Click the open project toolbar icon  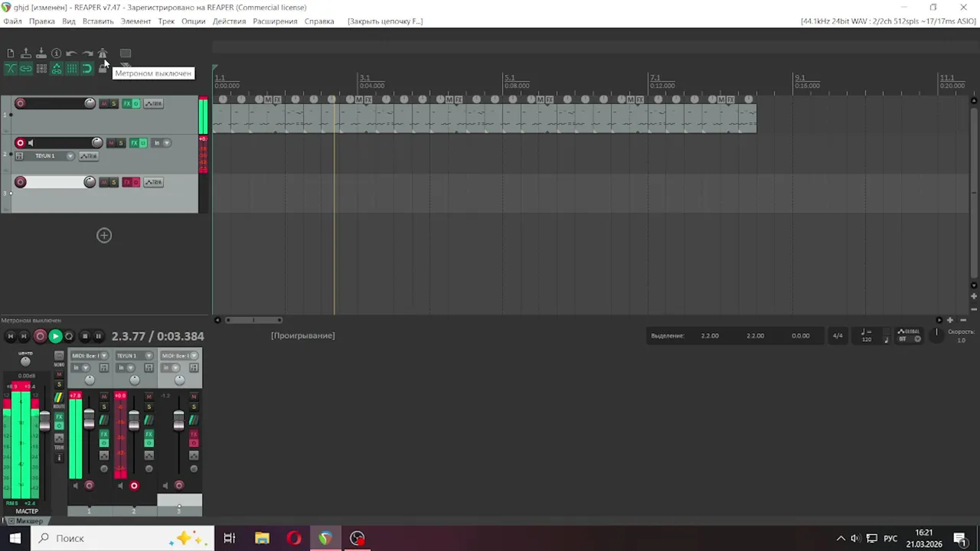tap(26, 54)
